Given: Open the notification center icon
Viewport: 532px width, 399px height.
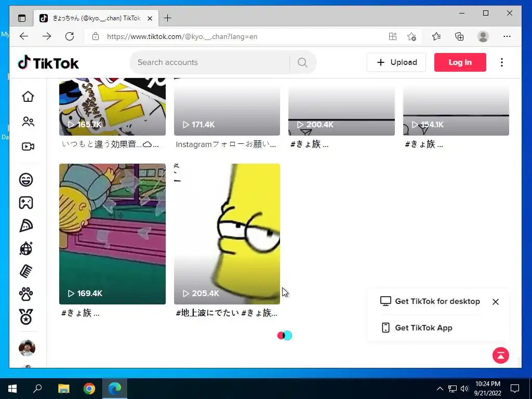Looking at the screenshot, I should click(515, 389).
